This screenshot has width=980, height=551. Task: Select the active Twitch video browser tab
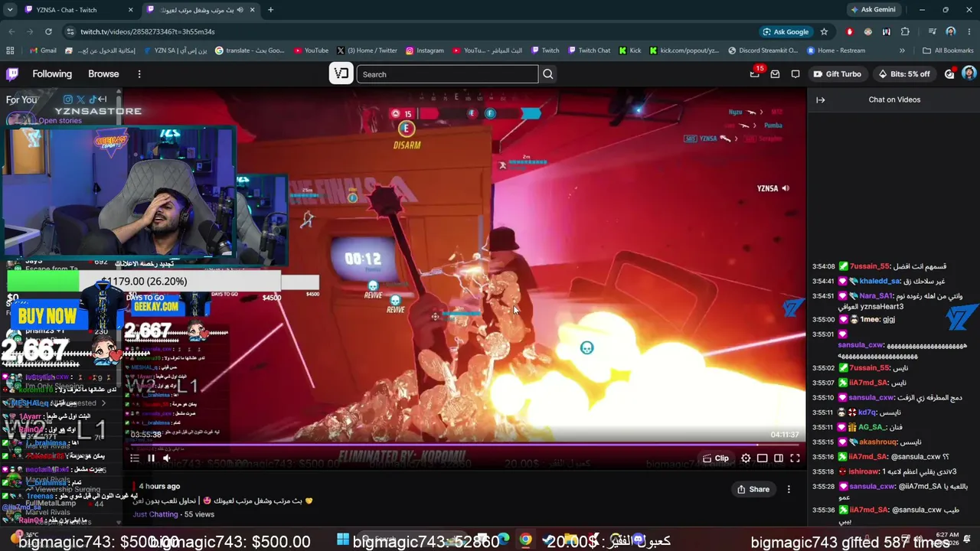click(x=201, y=10)
